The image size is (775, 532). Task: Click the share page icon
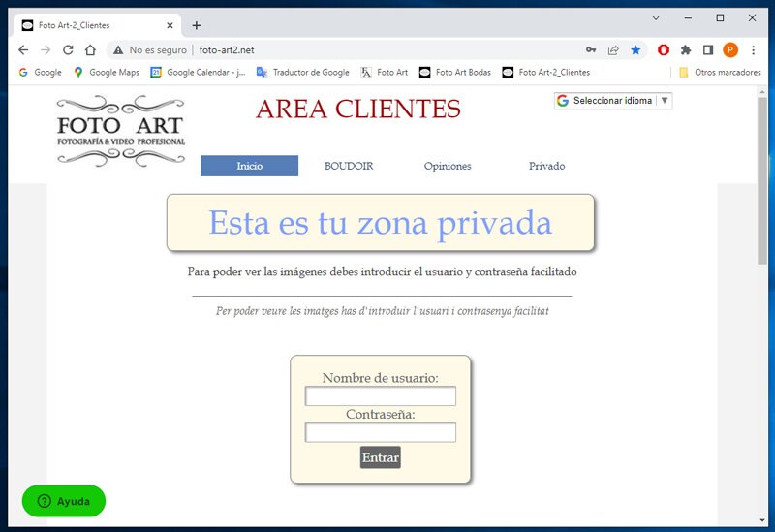pos(613,49)
